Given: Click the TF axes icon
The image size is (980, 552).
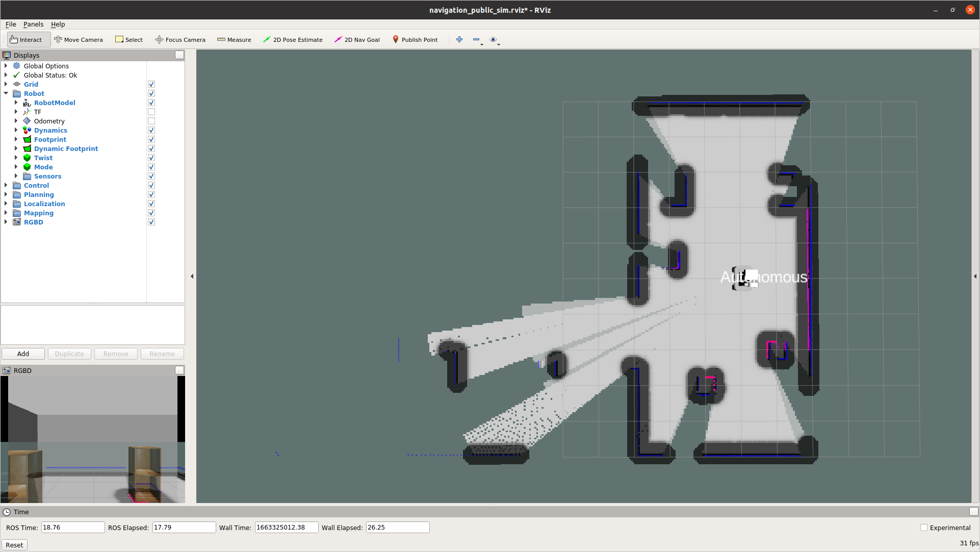Looking at the screenshot, I should [x=27, y=112].
